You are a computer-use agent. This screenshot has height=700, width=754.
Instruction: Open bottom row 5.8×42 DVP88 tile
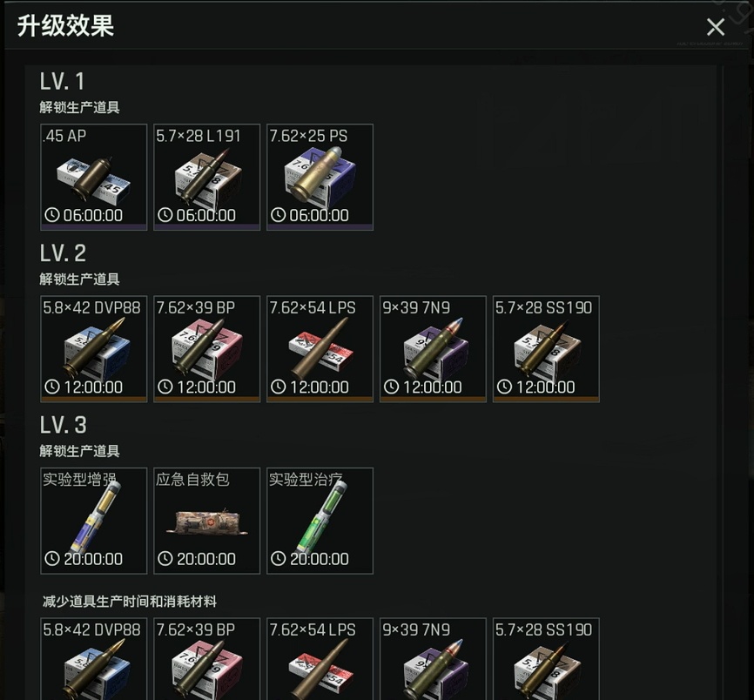click(x=94, y=659)
